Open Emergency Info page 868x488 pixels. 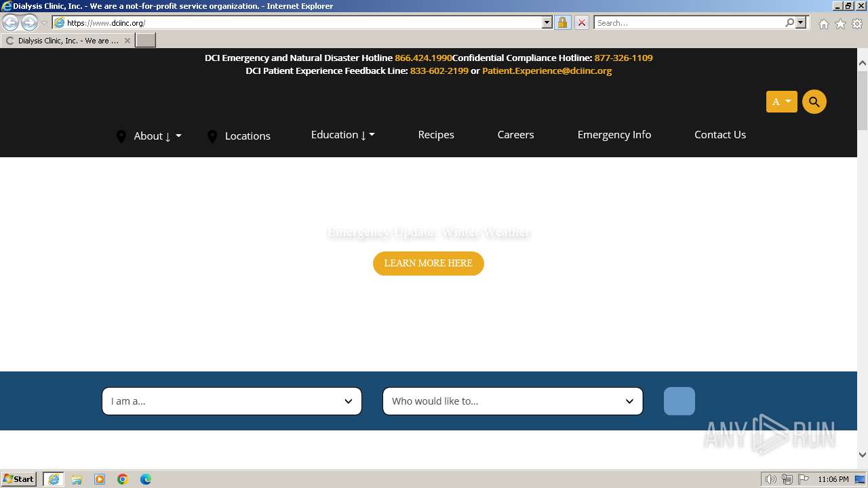(614, 135)
